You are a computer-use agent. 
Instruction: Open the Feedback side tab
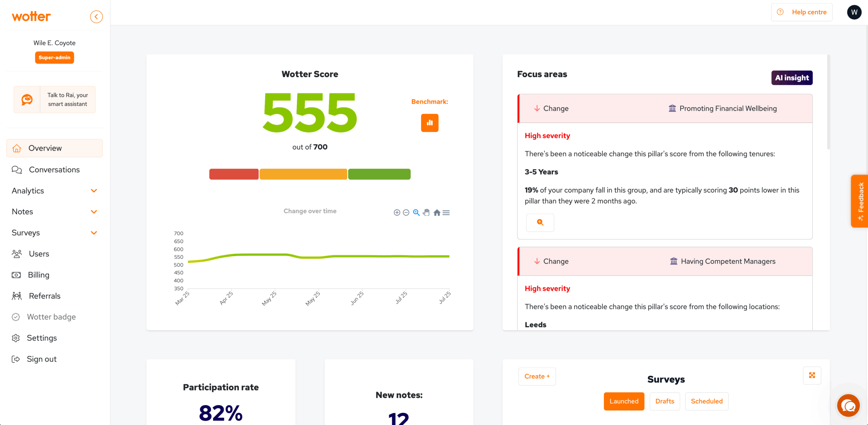click(860, 201)
